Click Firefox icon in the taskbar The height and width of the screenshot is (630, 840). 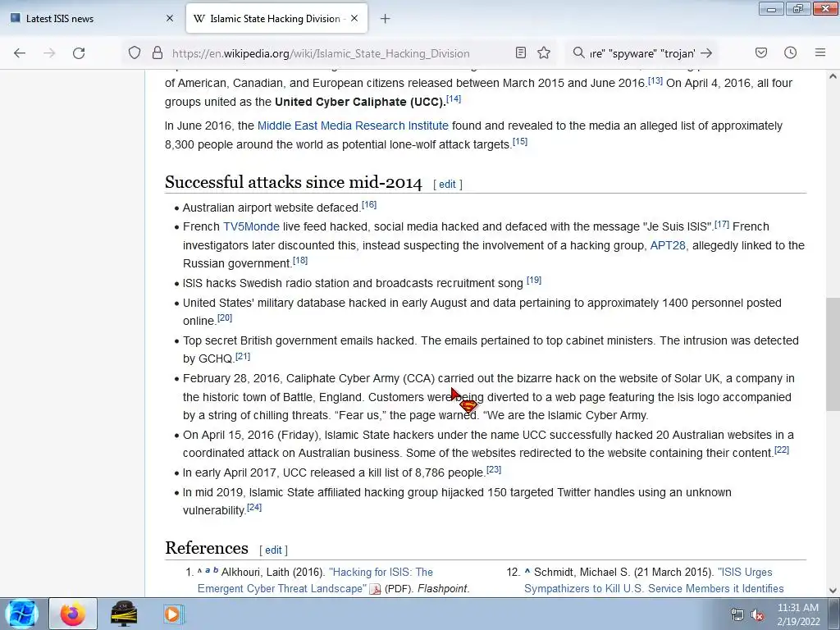pyautogui.click(x=73, y=614)
